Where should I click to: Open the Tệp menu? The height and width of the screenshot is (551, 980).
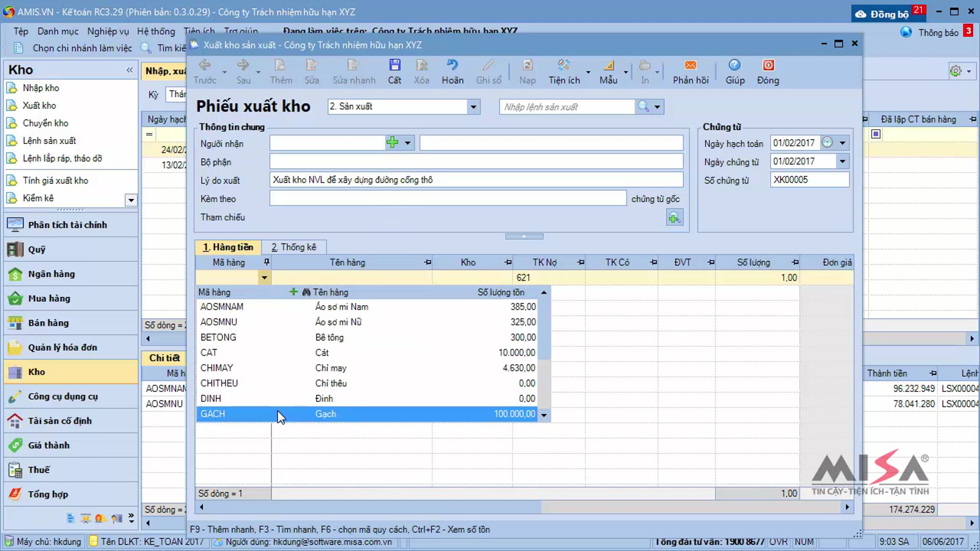pos(21,31)
